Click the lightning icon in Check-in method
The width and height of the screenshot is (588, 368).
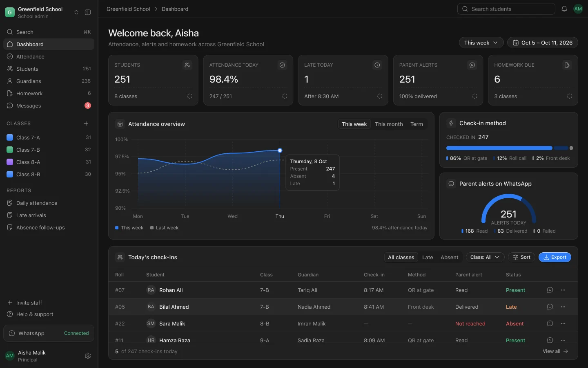[451, 123]
